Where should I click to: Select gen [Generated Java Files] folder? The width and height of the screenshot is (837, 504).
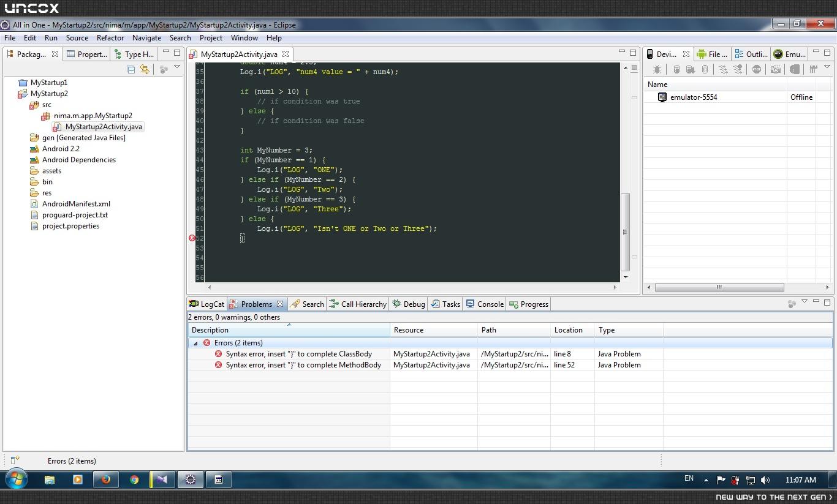83,138
